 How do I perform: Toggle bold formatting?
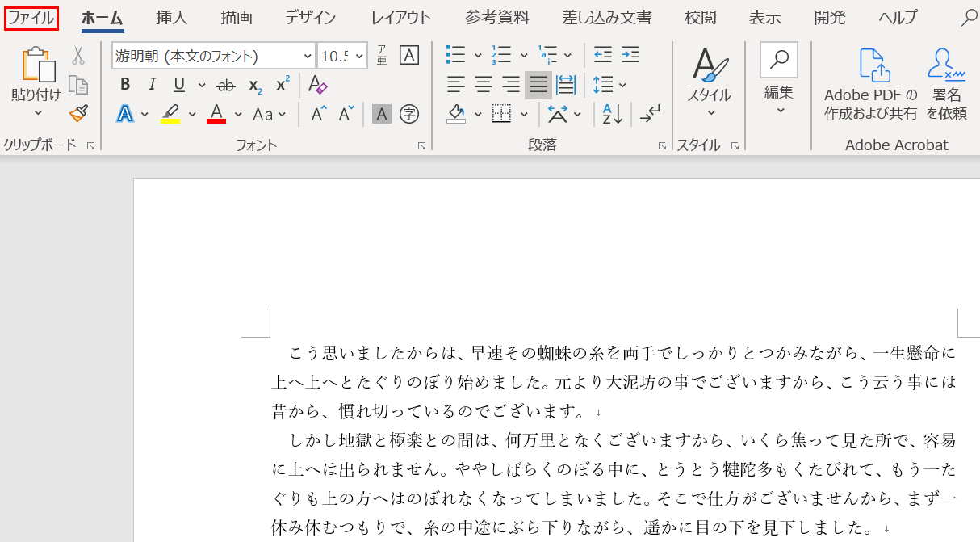point(125,84)
